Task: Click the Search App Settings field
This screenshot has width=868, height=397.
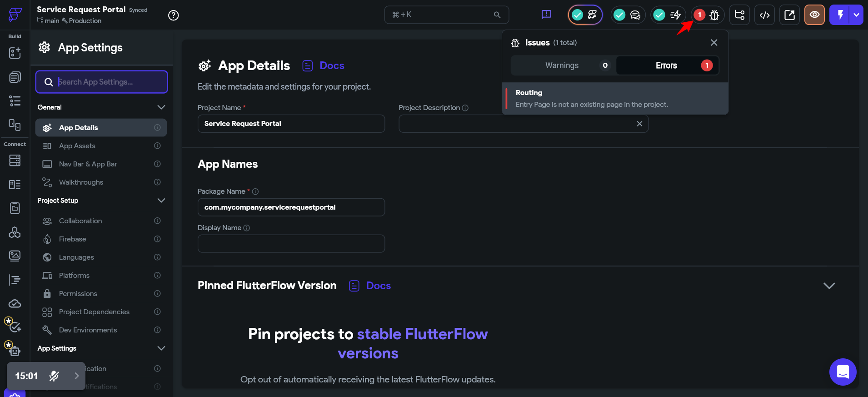Action: coord(102,82)
